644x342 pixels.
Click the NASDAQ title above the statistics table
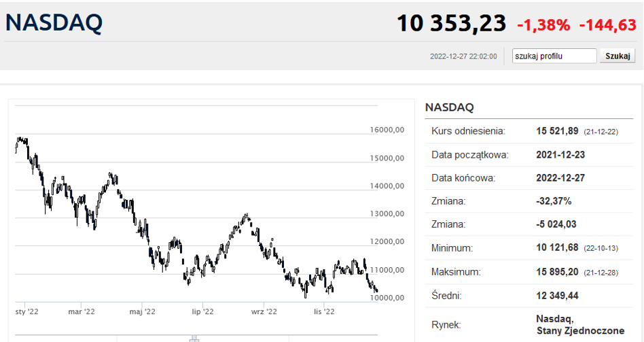[x=449, y=107]
